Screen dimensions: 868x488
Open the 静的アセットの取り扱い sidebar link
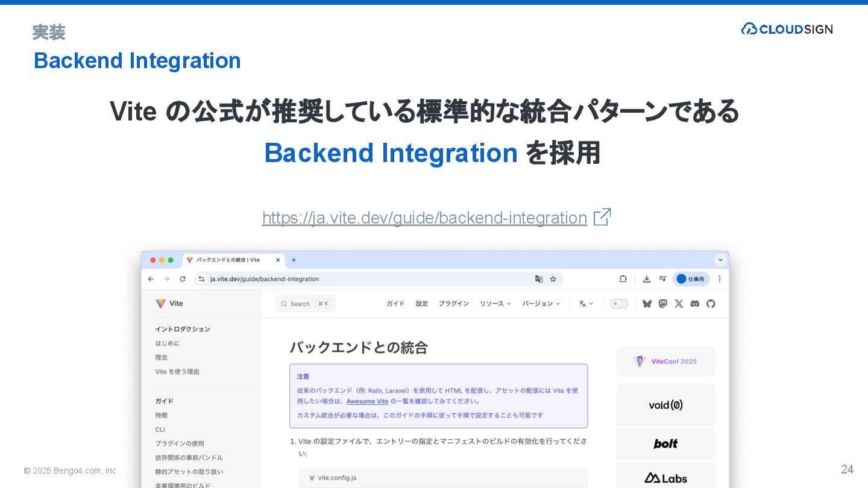pos(189,472)
